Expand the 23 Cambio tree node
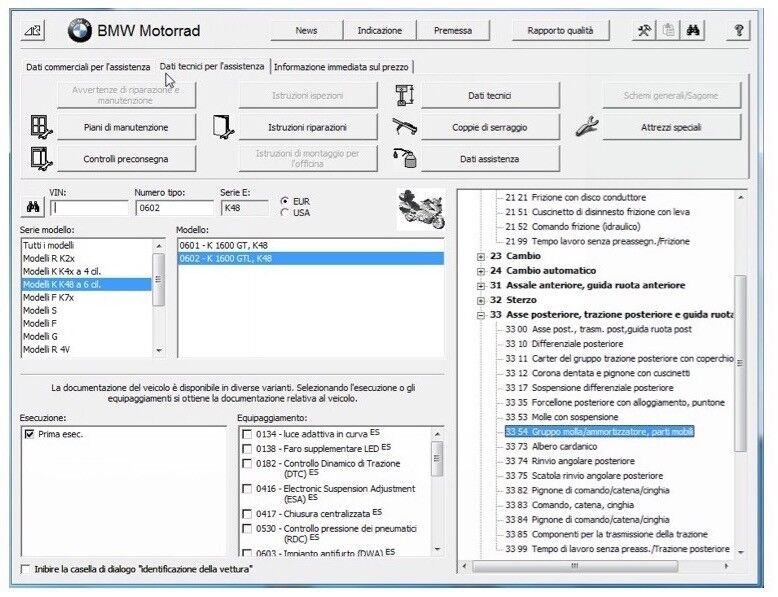This screenshot has width=778, height=597. click(482, 256)
